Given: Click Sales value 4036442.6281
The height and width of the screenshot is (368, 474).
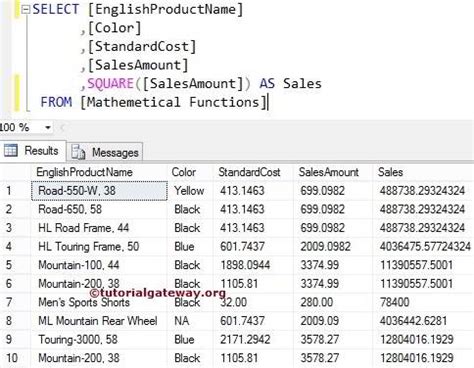Looking at the screenshot, I should [423, 321].
